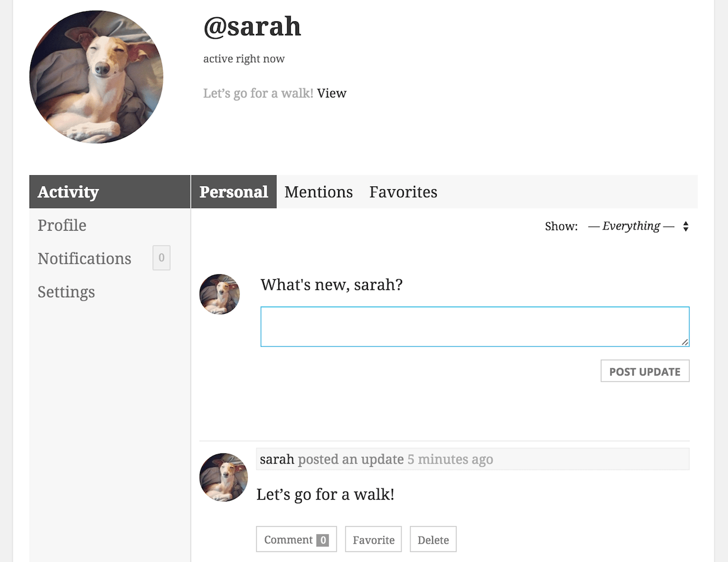Click the Comment button on the update

[x=296, y=540]
